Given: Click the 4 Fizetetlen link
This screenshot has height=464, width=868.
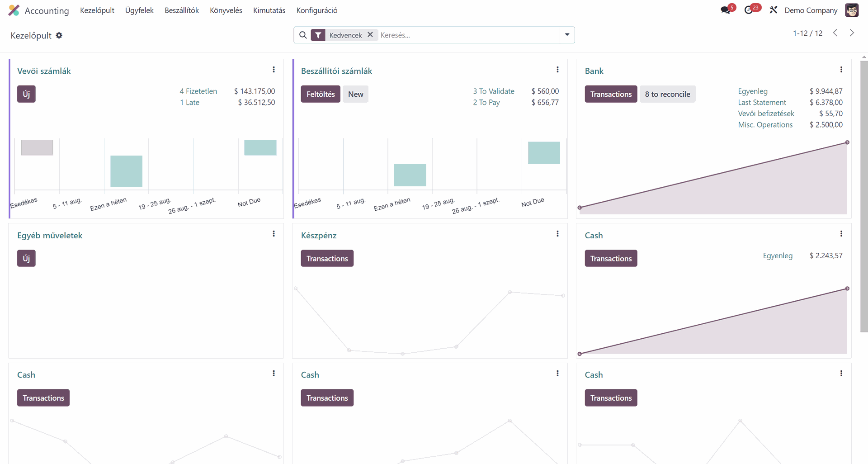Looking at the screenshot, I should pyautogui.click(x=198, y=91).
